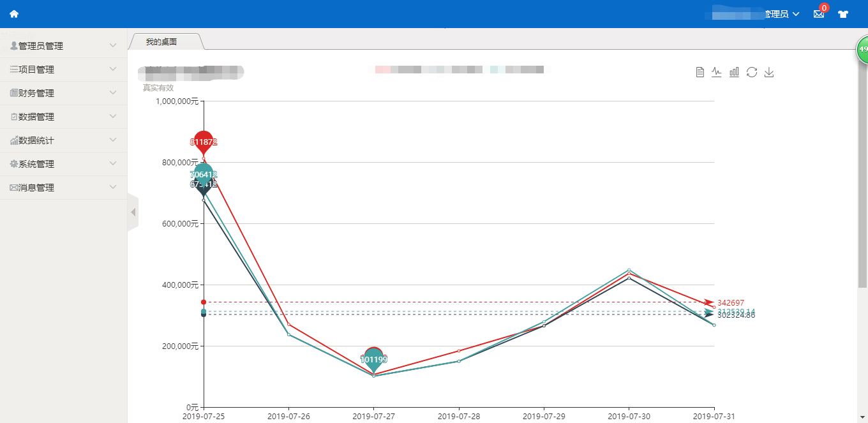Collapse the left sidebar arrow handle
This screenshot has width=868, height=423.
click(x=133, y=212)
